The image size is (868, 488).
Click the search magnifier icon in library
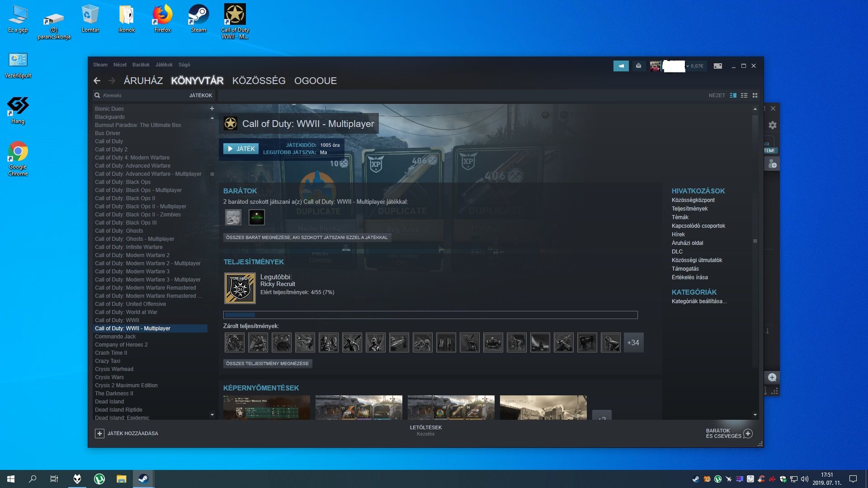[97, 95]
